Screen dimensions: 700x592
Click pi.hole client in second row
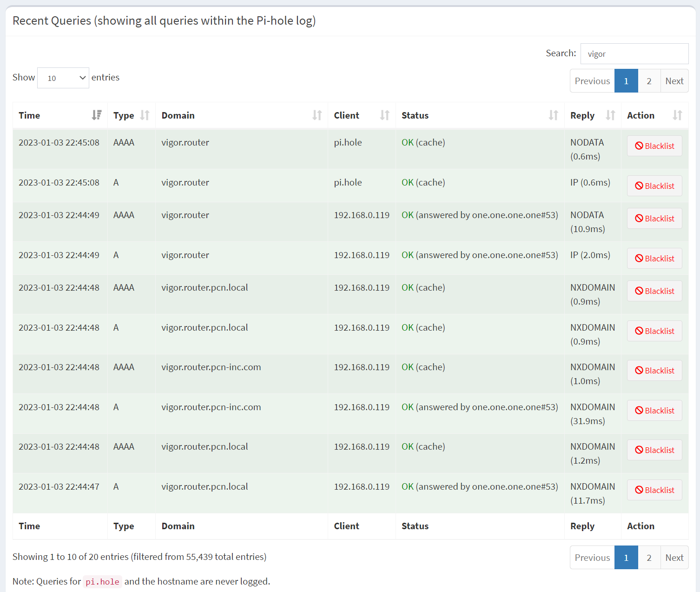click(348, 182)
